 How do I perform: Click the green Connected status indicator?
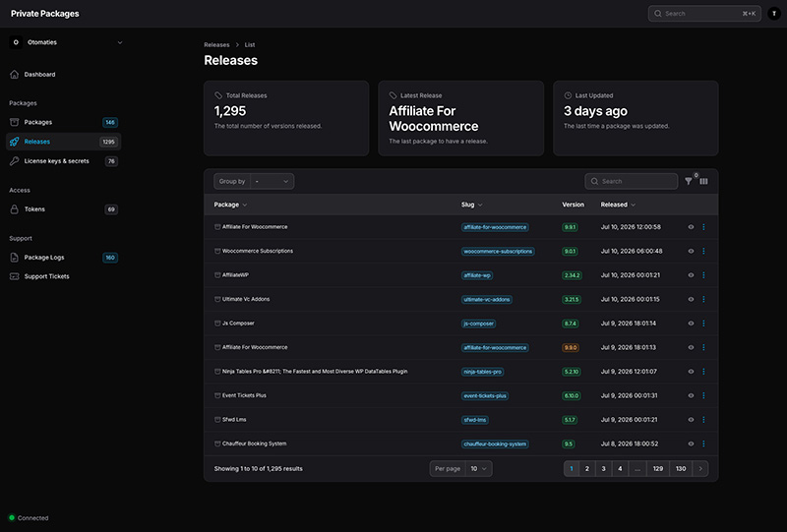[x=12, y=517]
